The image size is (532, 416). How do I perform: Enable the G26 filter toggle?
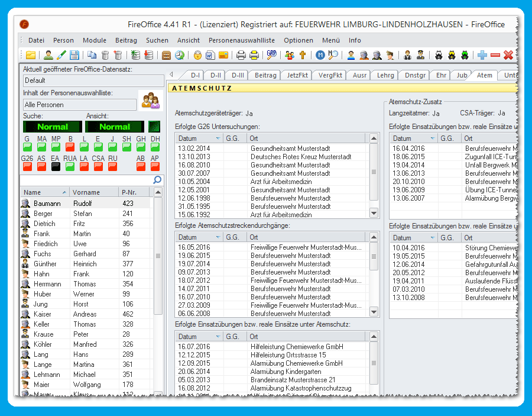point(27,167)
